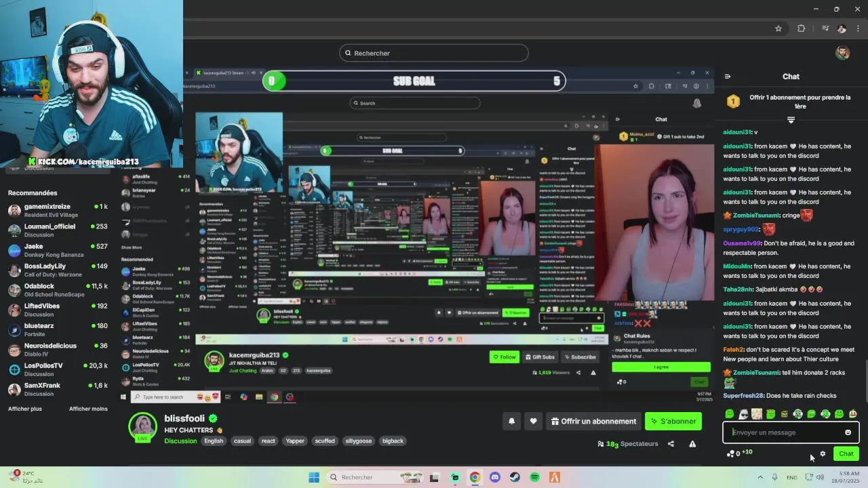Click the 183 Spectateurs viewer count
The width and height of the screenshot is (868, 488).
point(629,444)
